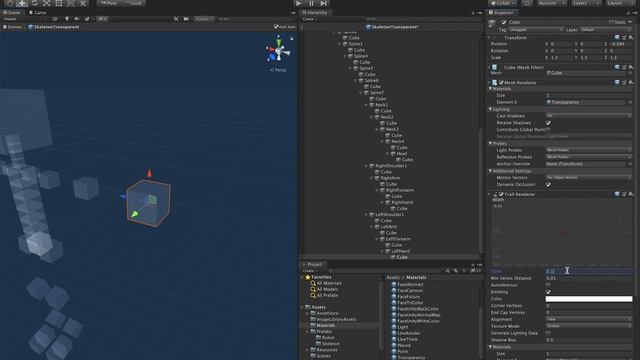Click the red Y-axis move handle arrow
Viewport: 640px width, 360px height.
149,173
